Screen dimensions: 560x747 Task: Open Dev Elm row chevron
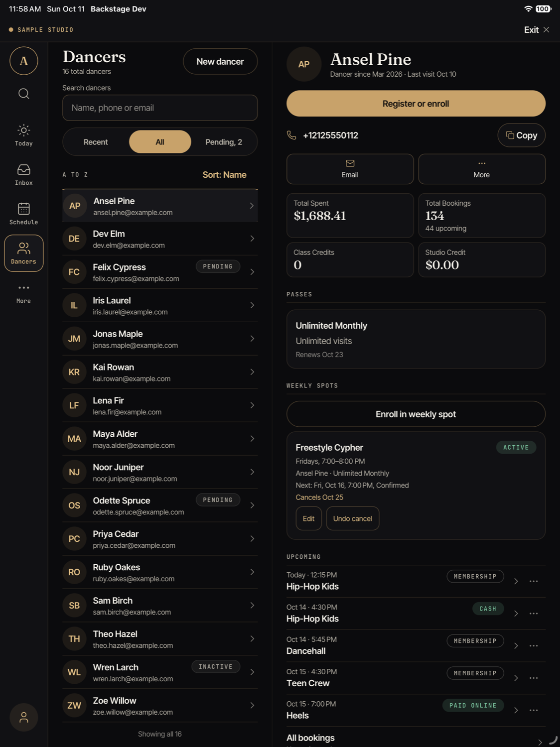pos(252,239)
